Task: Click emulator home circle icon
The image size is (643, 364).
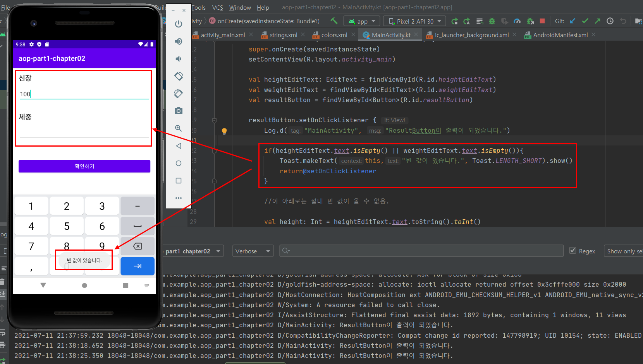Action: [x=179, y=163]
